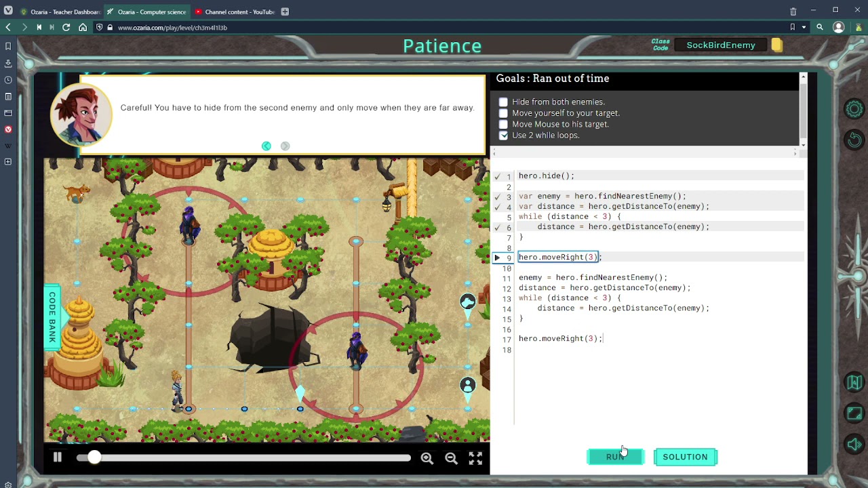Click the restart level circular arrow icon
868x488 pixels.
click(854, 140)
